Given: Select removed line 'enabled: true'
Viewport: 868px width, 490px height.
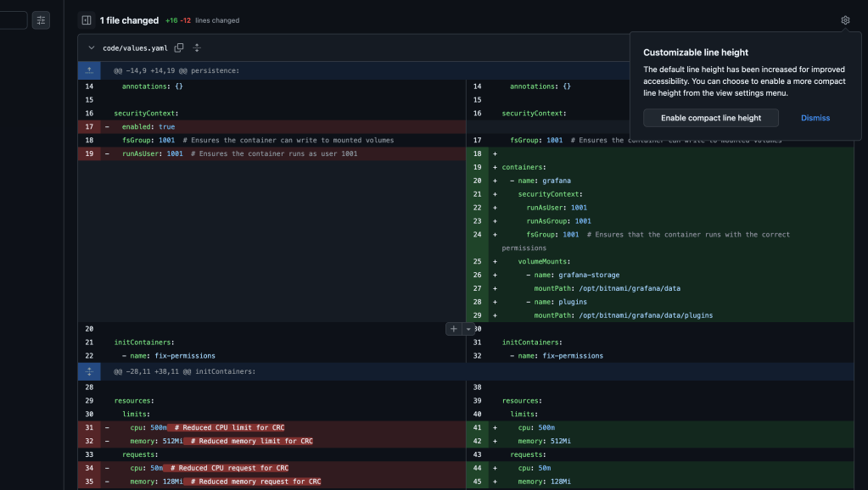Looking at the screenshot, I should pos(148,126).
